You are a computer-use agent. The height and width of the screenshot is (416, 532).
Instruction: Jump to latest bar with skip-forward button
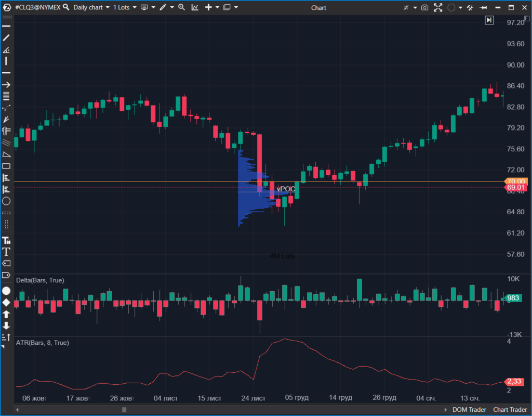489,20
